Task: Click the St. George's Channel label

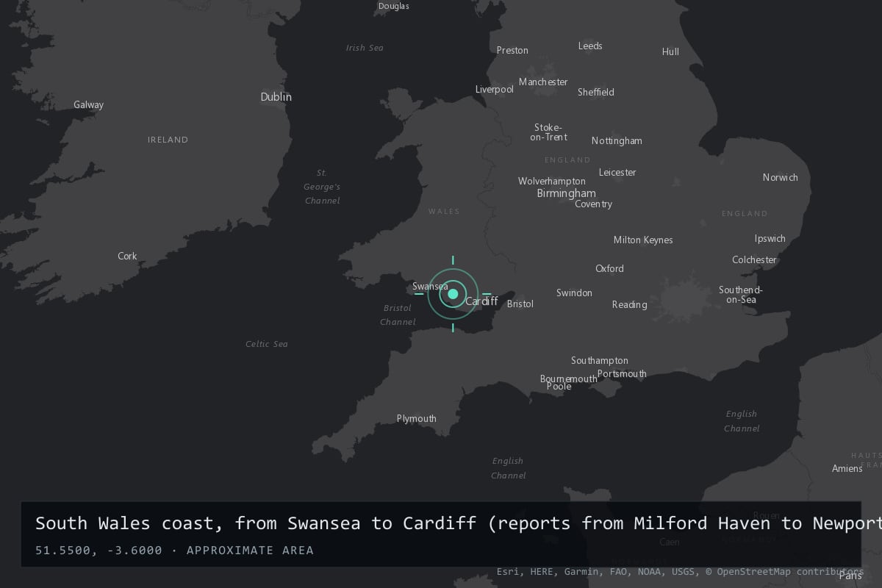Action: pos(322,187)
